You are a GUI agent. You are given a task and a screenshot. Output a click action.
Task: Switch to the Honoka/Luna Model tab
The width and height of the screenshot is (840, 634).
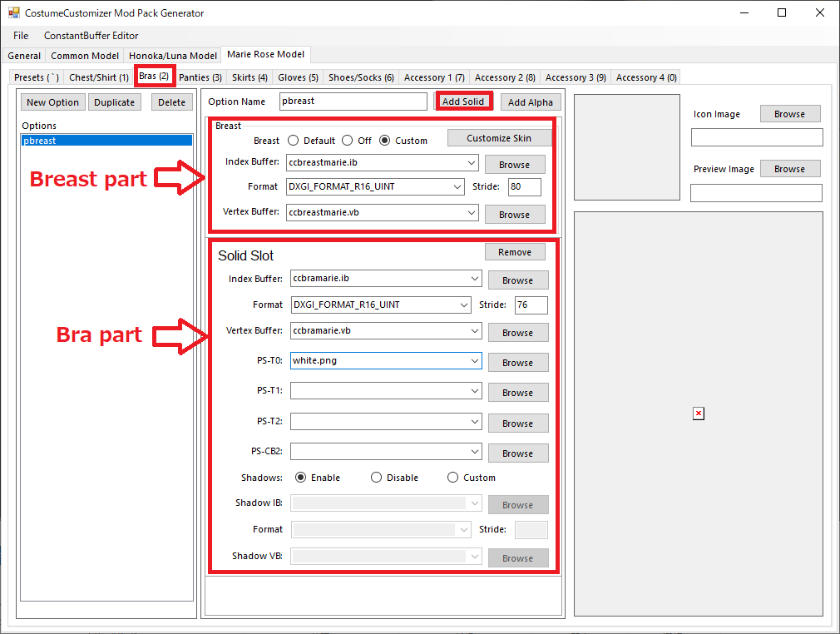coord(172,56)
